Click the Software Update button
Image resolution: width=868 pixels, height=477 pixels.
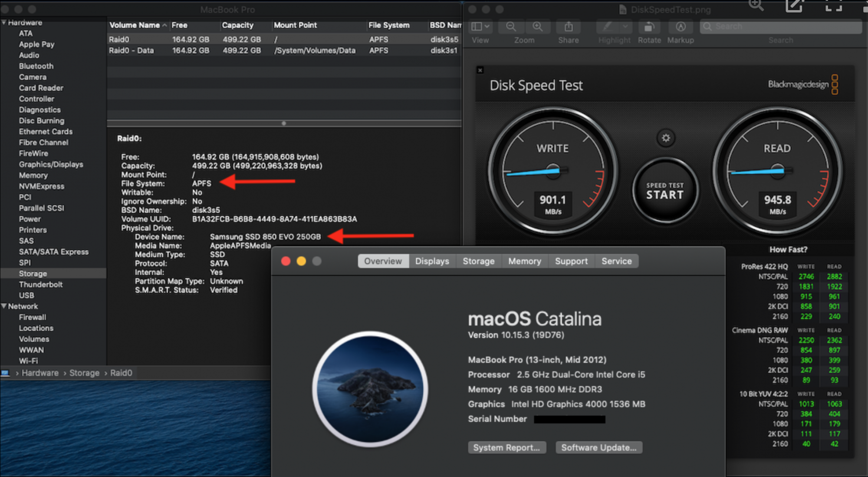click(x=598, y=447)
